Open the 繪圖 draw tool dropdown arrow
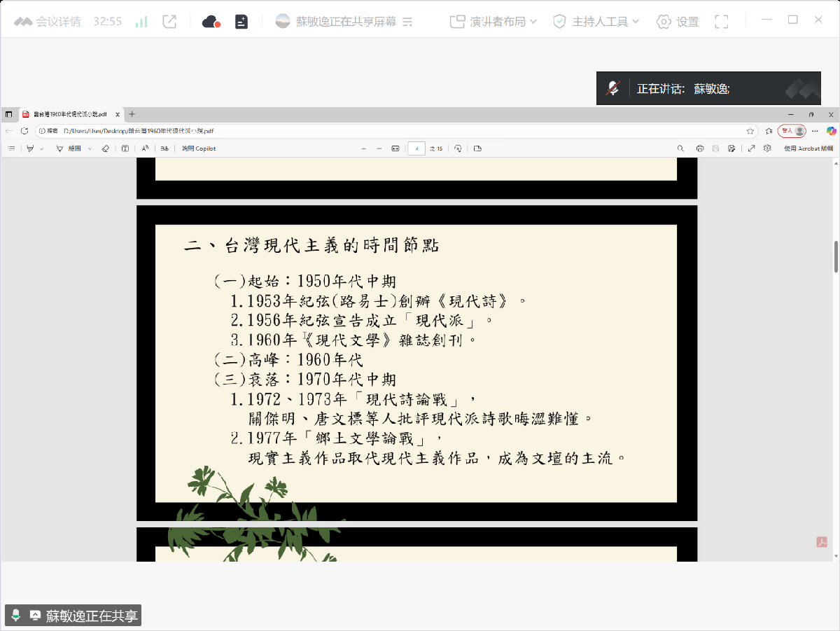 point(90,148)
